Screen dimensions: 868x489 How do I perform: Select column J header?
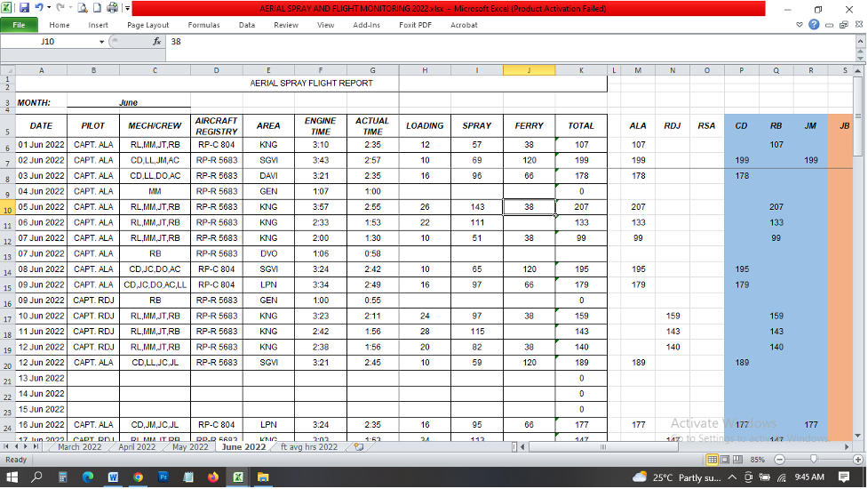[530, 70]
